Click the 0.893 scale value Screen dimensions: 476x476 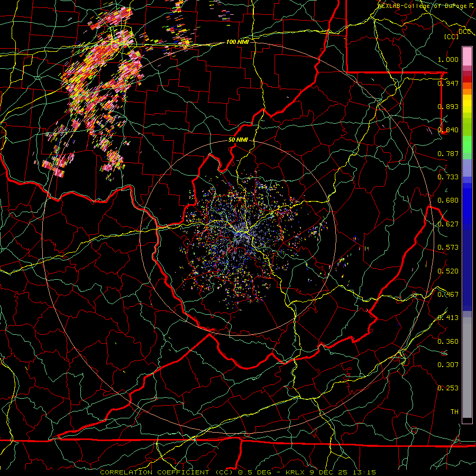click(x=448, y=106)
